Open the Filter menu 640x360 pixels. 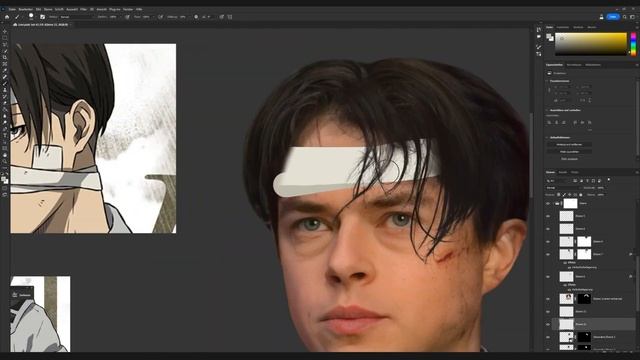(x=83, y=9)
